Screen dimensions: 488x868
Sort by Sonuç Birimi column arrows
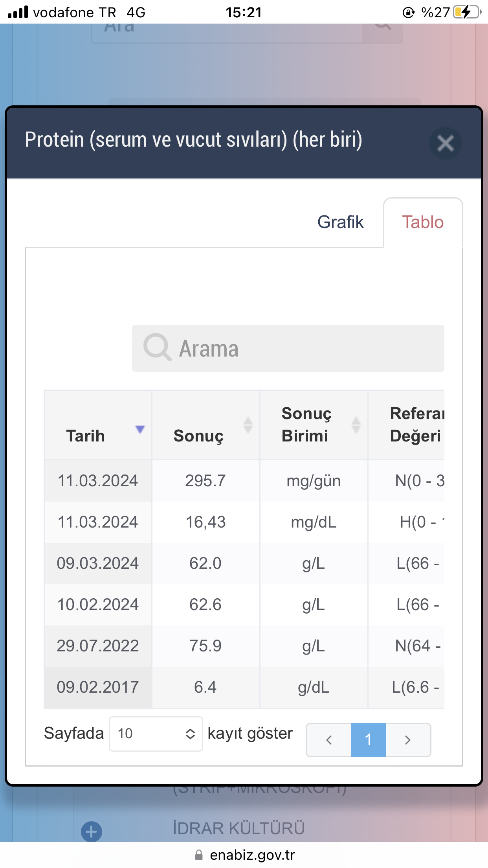pos(356,425)
